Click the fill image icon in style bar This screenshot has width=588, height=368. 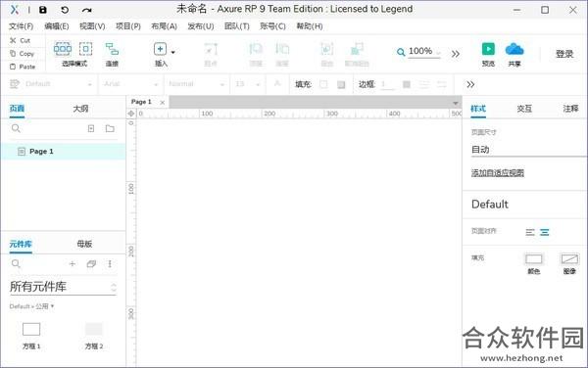[341, 84]
